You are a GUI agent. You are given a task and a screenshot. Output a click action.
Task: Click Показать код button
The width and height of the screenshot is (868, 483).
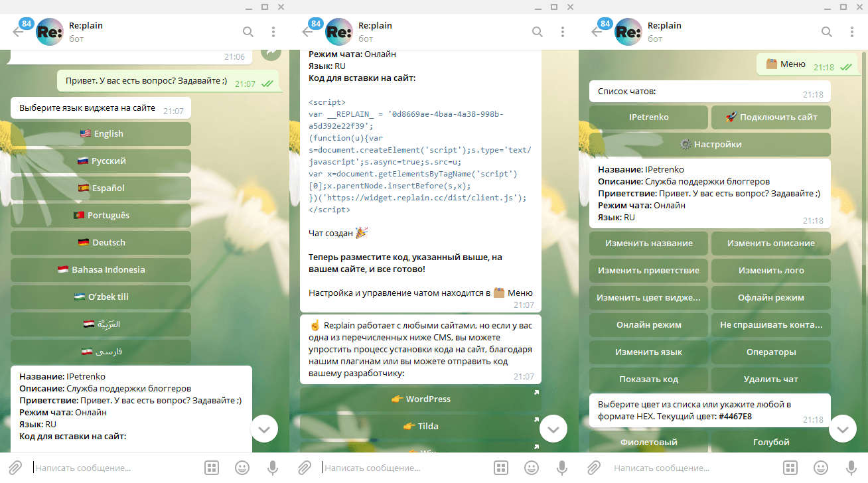(x=649, y=379)
